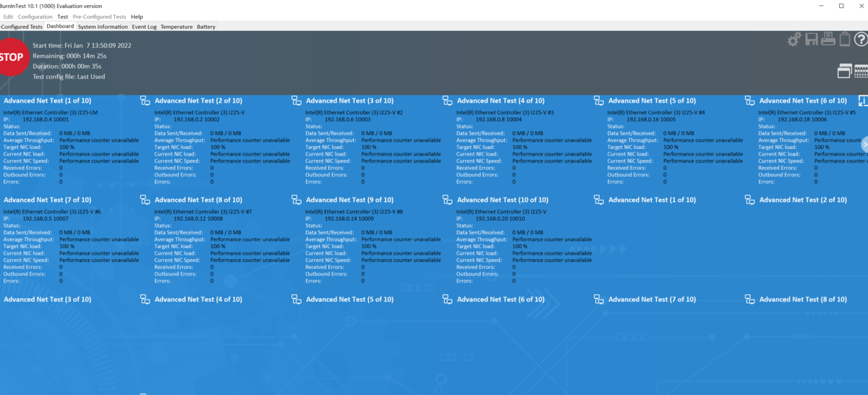Save results with the floppy disk icon
Screen dimensions: 868x395
(x=812, y=40)
